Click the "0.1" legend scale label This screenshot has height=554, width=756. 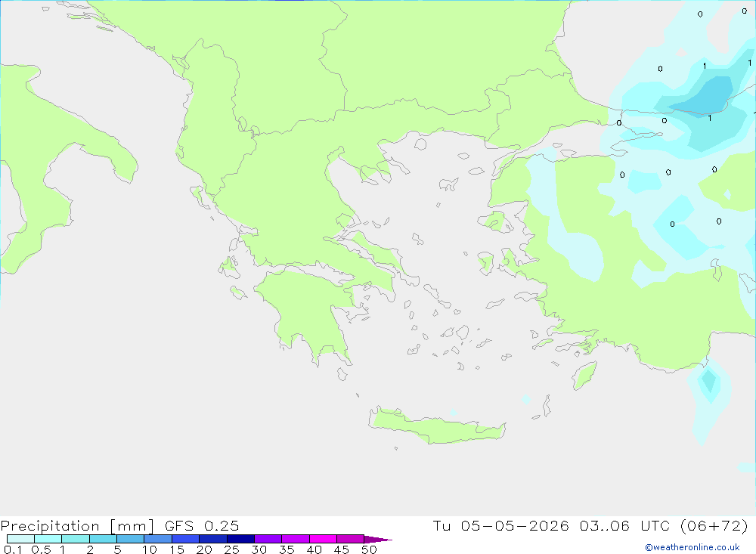tap(13, 549)
